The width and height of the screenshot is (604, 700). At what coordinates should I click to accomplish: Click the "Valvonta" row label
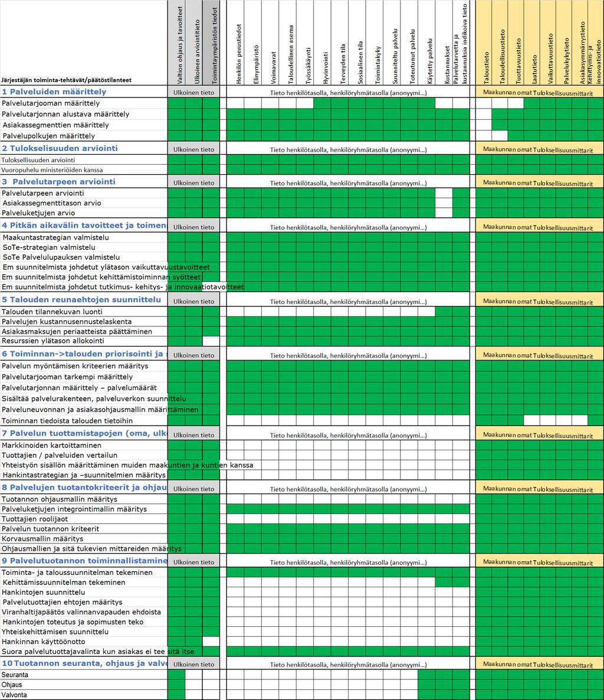(x=14, y=695)
